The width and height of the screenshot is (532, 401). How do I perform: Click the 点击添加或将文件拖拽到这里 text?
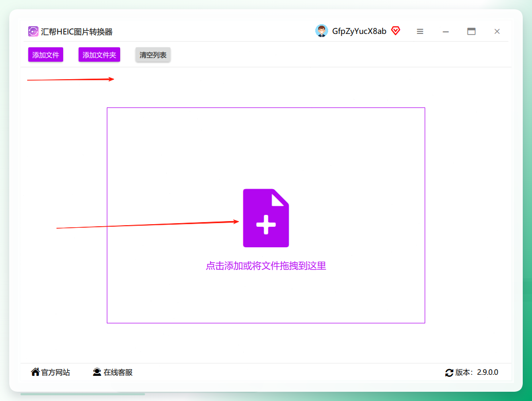[266, 266]
